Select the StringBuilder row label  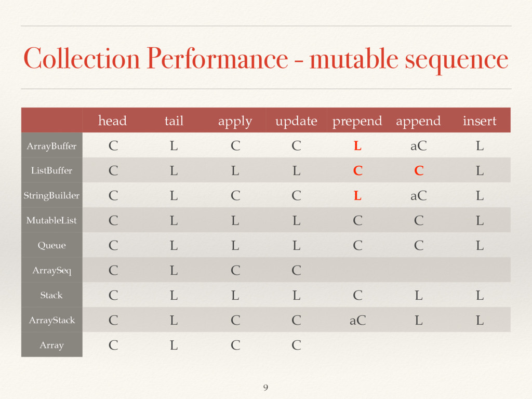pos(51,195)
